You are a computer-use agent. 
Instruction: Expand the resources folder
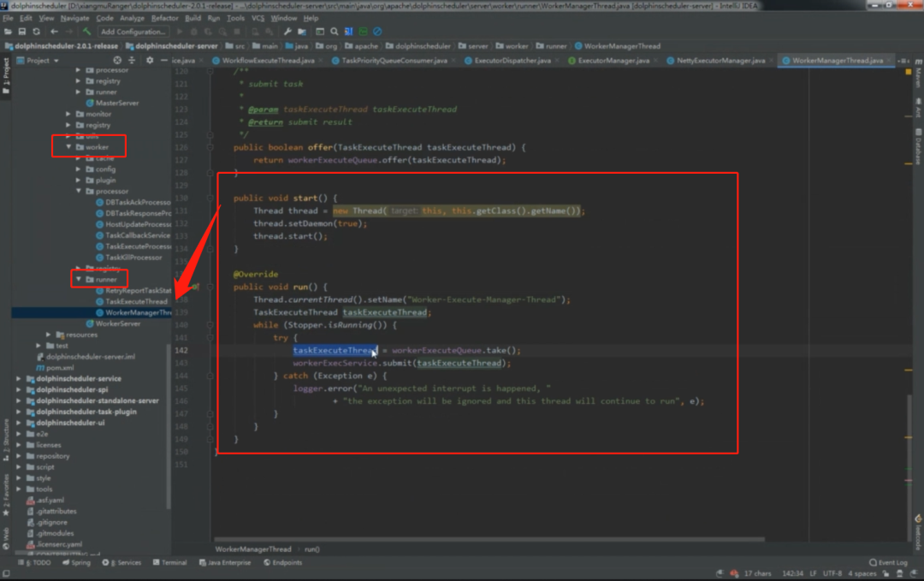(x=48, y=335)
